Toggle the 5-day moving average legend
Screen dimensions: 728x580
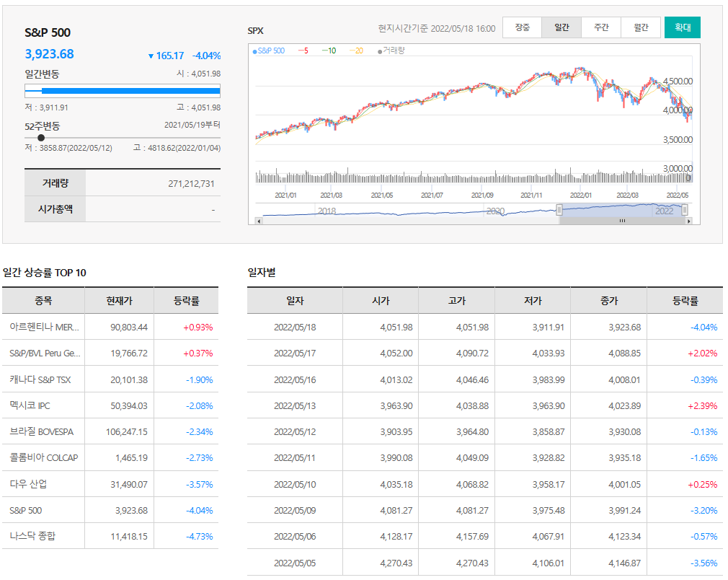point(303,50)
